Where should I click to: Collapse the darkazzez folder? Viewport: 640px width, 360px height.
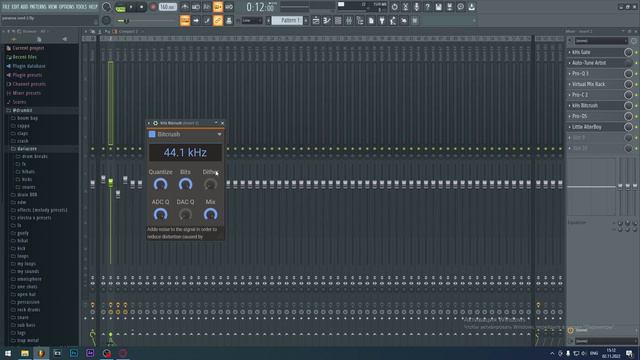coord(27,149)
